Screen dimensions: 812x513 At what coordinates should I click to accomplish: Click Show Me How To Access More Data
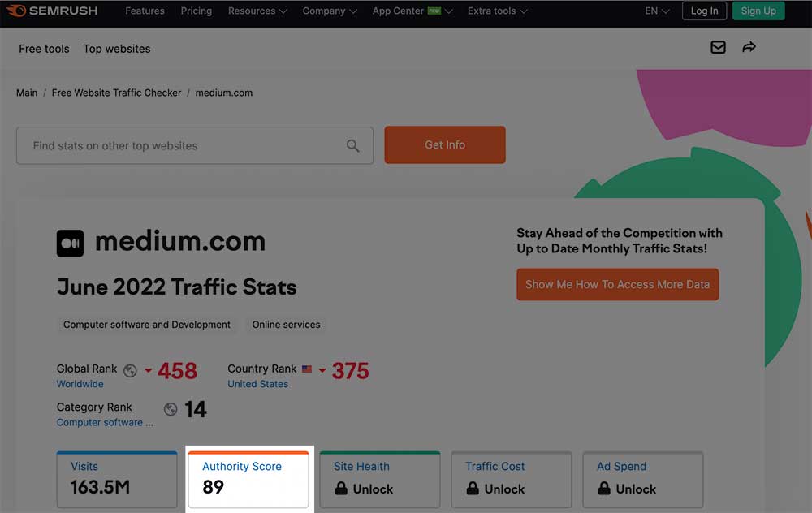tap(617, 284)
